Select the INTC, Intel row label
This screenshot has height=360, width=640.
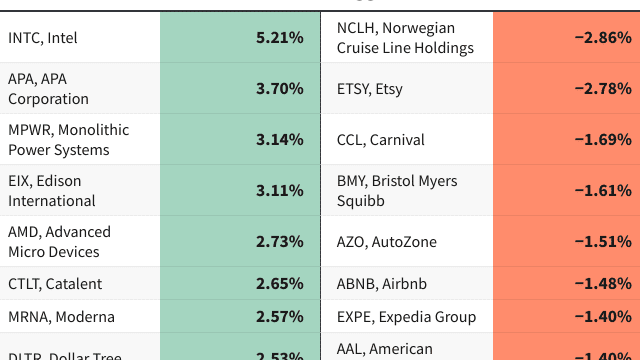coord(42,38)
